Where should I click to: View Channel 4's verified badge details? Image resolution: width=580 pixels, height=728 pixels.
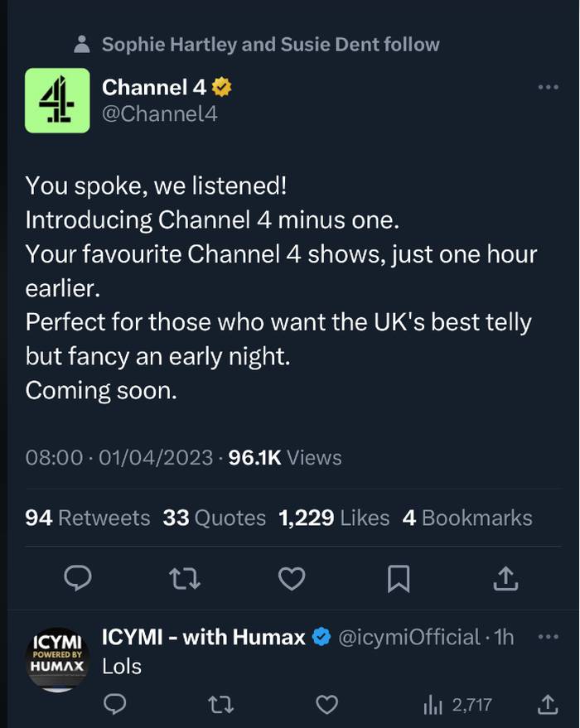(220, 85)
